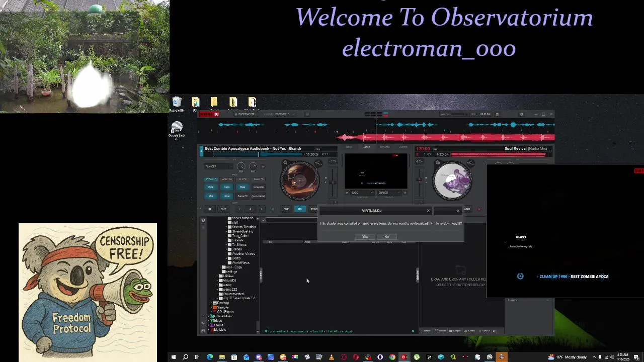Click the deck A pitch fader

332,184
